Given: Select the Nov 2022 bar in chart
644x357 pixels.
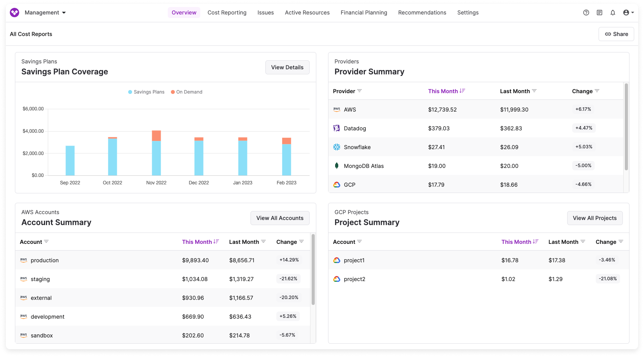Looking at the screenshot, I should pyautogui.click(x=156, y=153).
